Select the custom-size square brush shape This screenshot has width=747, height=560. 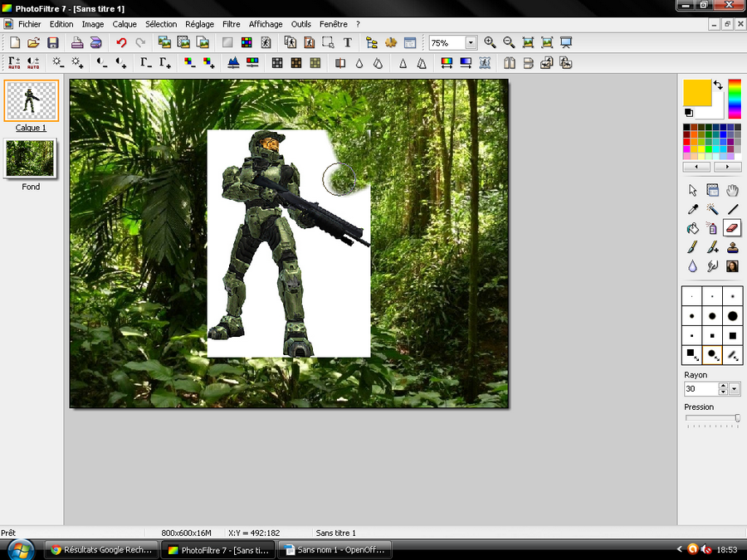click(691, 355)
